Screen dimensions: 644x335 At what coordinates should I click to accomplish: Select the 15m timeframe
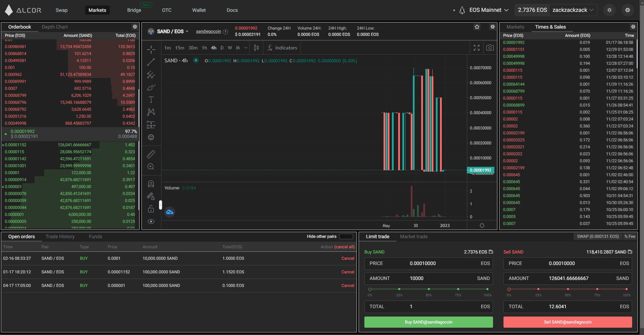point(180,48)
